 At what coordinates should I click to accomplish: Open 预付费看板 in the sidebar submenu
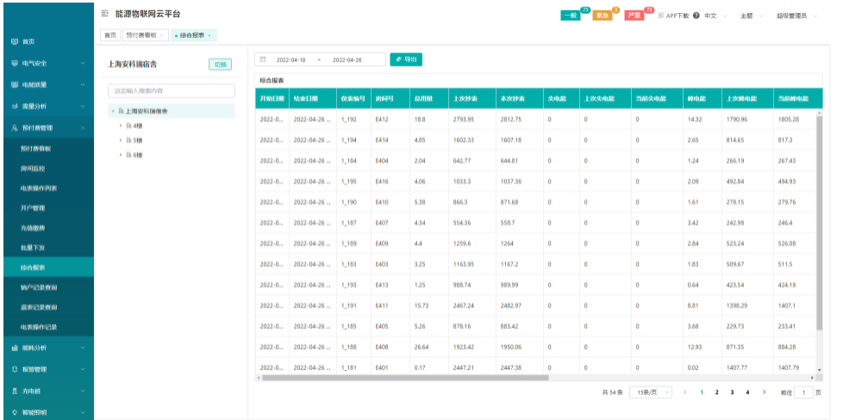point(35,148)
